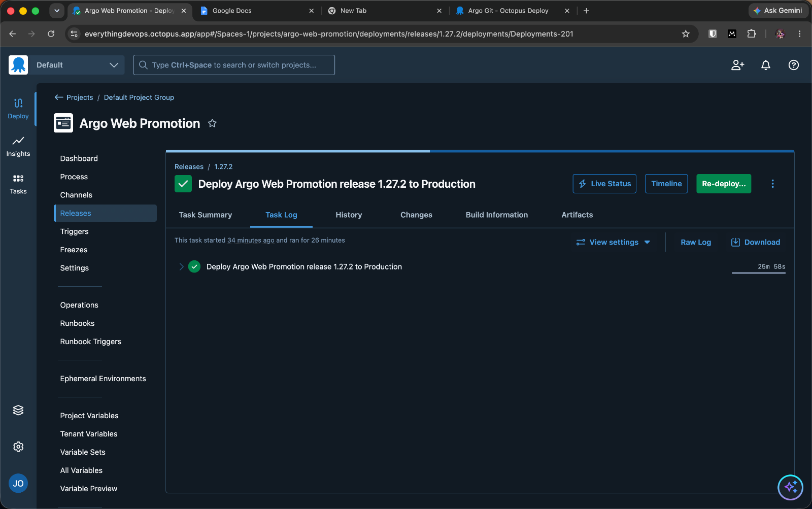Open the Raw Log link
This screenshot has width=812, height=509.
696,242
